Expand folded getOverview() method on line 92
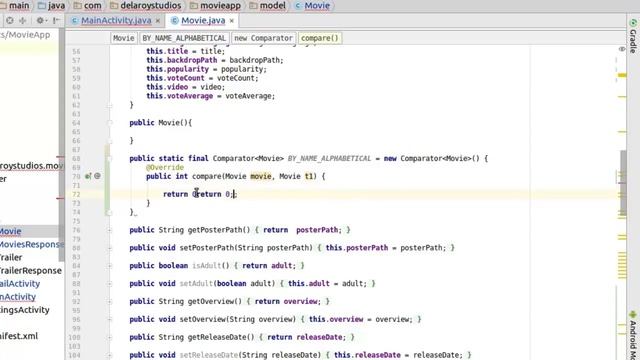Screen dimensions: 640x360 click(x=109, y=302)
